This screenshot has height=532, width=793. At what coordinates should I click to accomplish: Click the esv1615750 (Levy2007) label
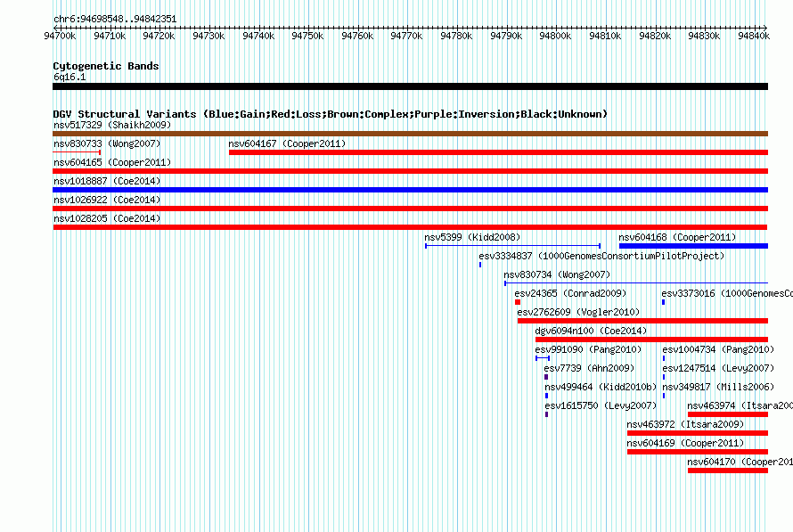point(601,405)
